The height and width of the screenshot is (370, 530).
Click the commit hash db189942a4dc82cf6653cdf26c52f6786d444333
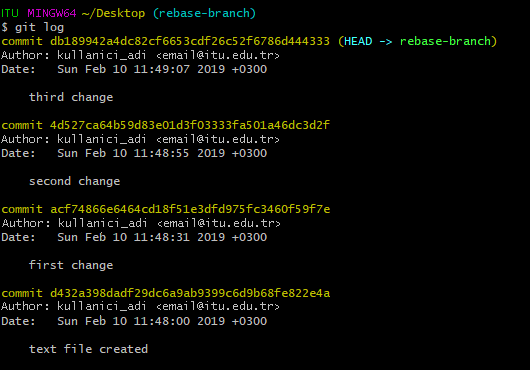click(190, 41)
